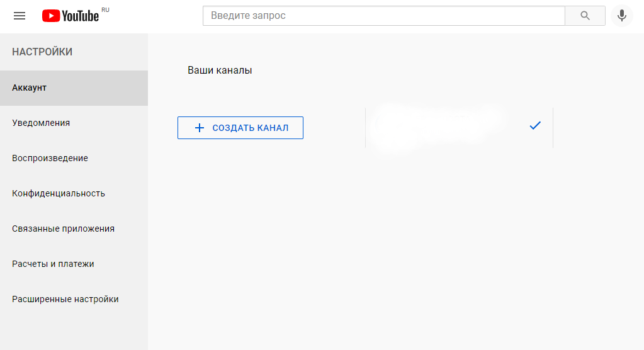Click the search magnifier button
This screenshot has width=644, height=350.
tap(585, 16)
